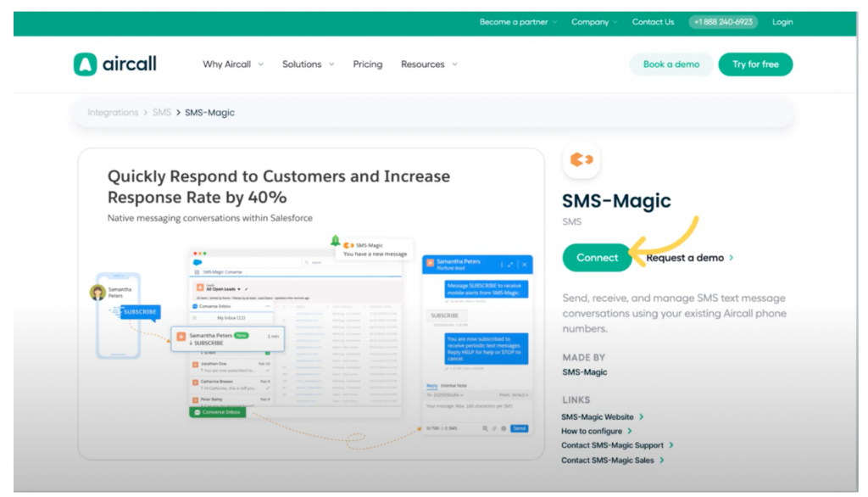Click the gear icon in the SMS composer toolbar
The width and height of the screenshot is (868, 497).
[x=504, y=428]
